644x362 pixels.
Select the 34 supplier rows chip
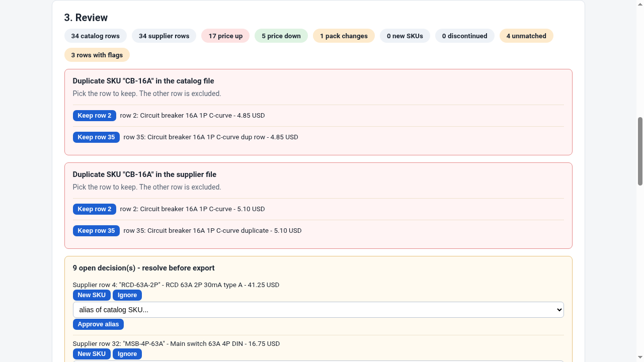tap(164, 36)
